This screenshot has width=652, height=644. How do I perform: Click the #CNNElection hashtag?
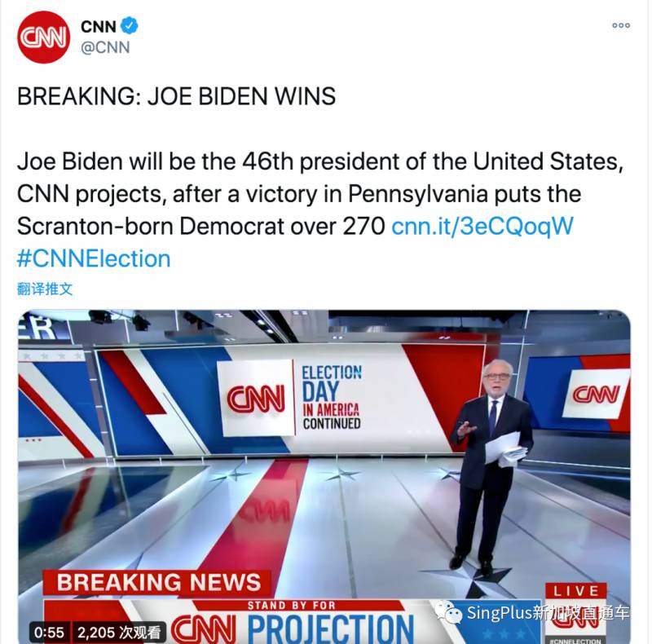94,258
